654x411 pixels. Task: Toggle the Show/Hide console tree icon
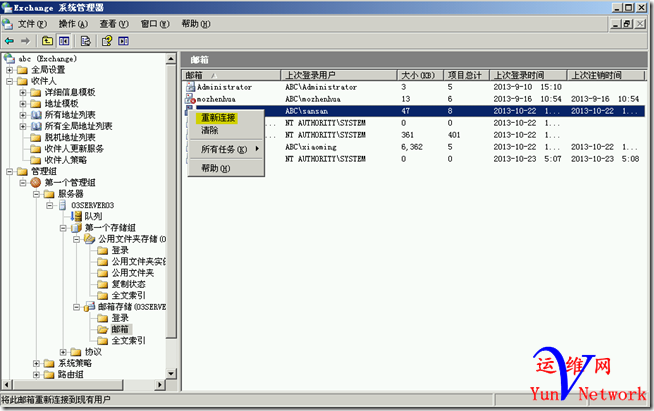coord(64,41)
